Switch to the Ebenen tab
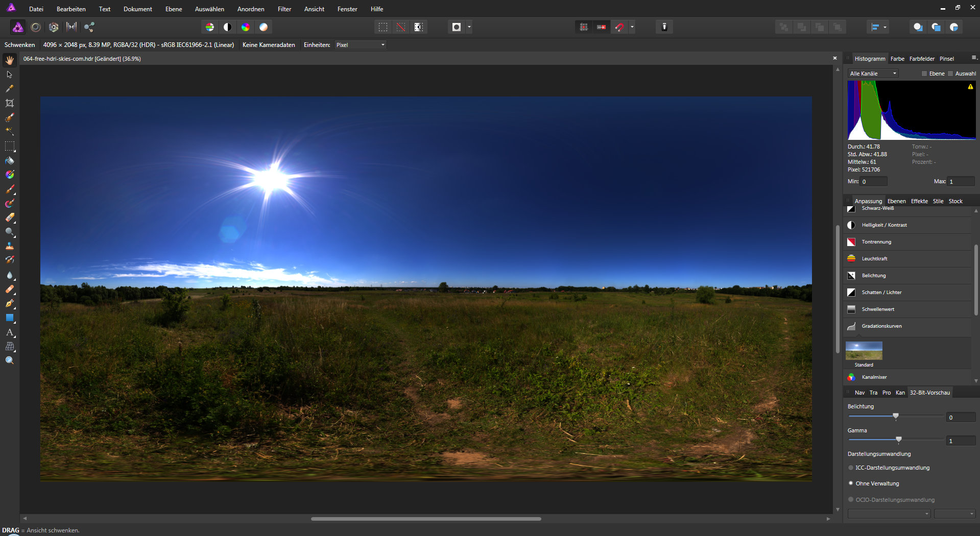980x536 pixels. [x=896, y=201]
